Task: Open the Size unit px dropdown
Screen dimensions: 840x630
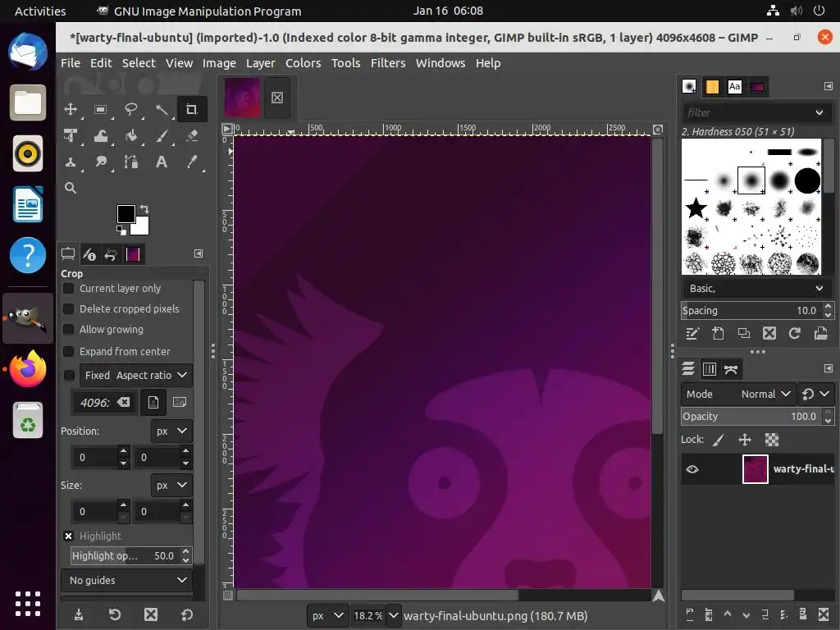Action: (x=171, y=485)
